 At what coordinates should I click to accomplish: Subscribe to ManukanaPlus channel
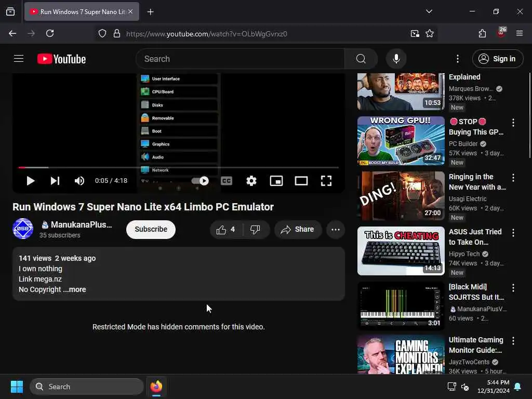point(151,229)
